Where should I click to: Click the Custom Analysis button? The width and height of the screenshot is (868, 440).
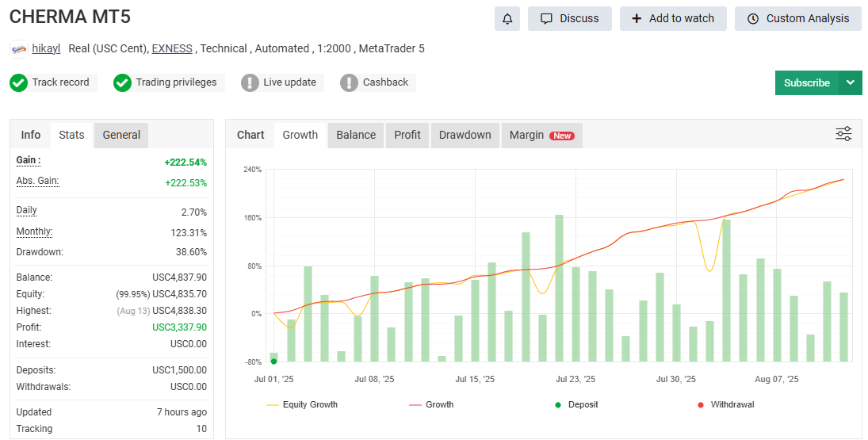click(797, 19)
